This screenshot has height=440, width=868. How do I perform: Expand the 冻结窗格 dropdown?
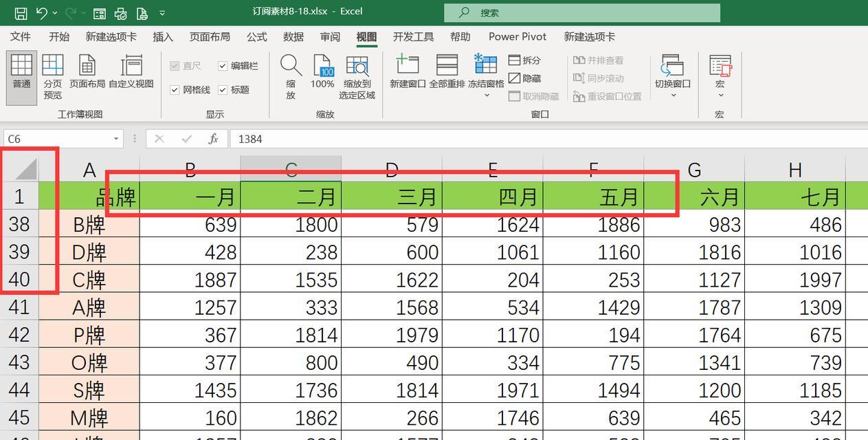[x=487, y=96]
